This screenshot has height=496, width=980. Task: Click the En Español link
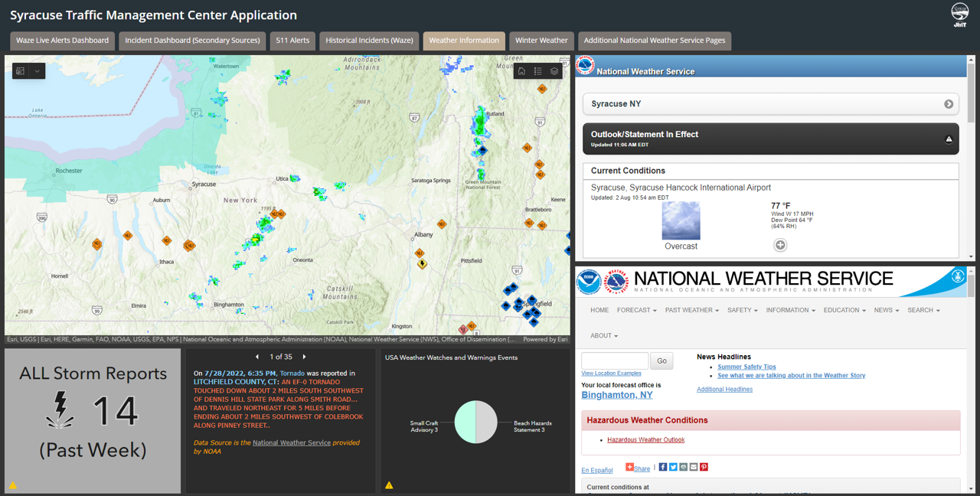597,470
